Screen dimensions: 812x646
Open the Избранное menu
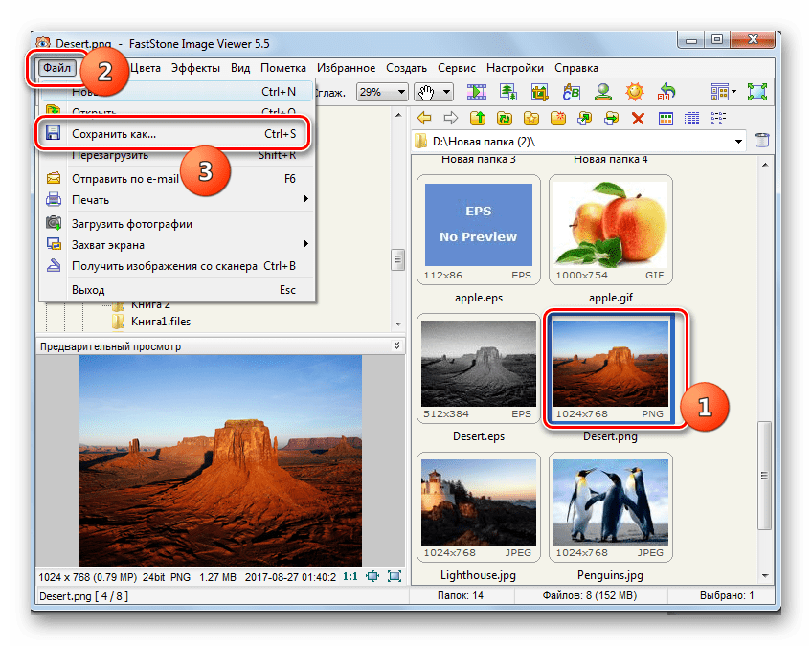click(346, 68)
